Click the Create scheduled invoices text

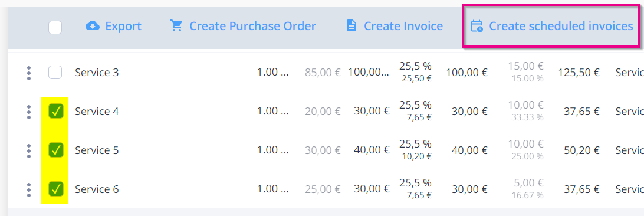pos(561,27)
